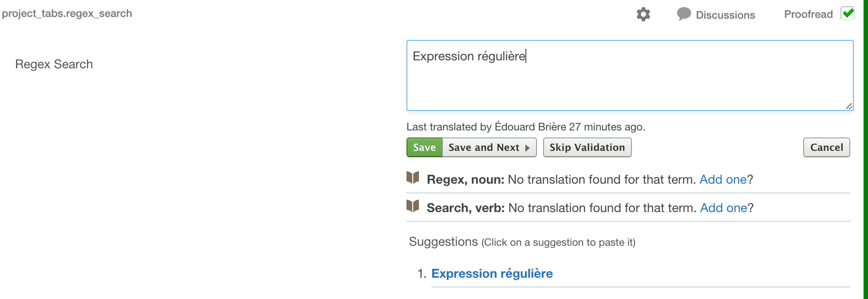The width and height of the screenshot is (868, 299).
Task: Click the green status bar at right edge
Action: click(x=865, y=149)
